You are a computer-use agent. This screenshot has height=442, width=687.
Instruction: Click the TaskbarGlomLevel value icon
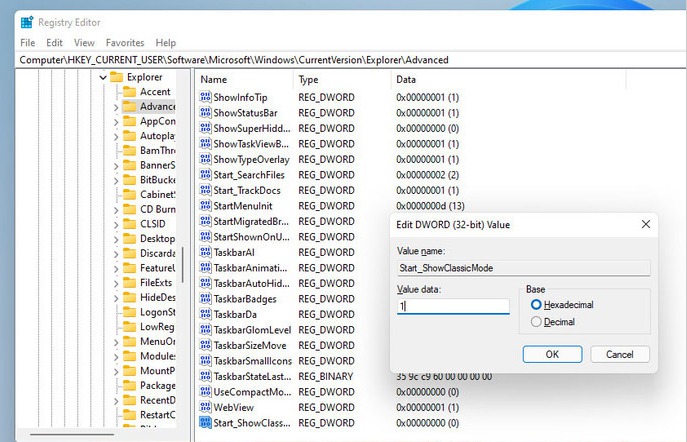[205, 329]
